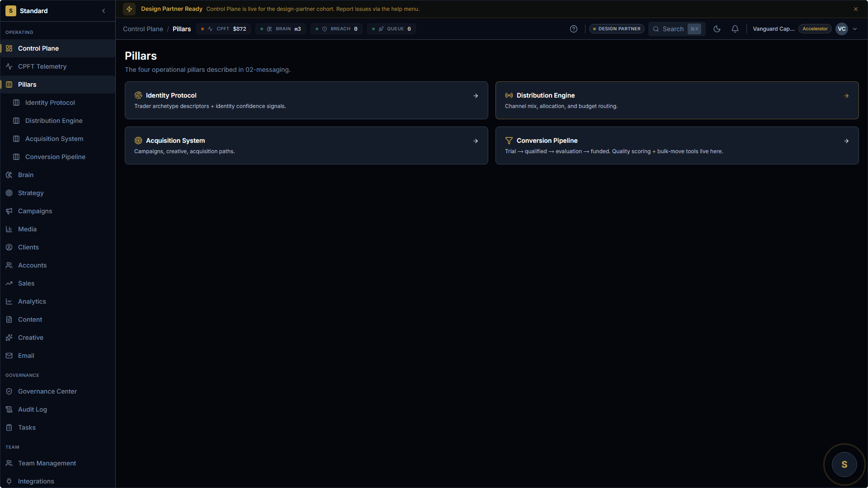
Task: Click the fingerprint icon on Identity Protocol card
Action: click(138, 95)
